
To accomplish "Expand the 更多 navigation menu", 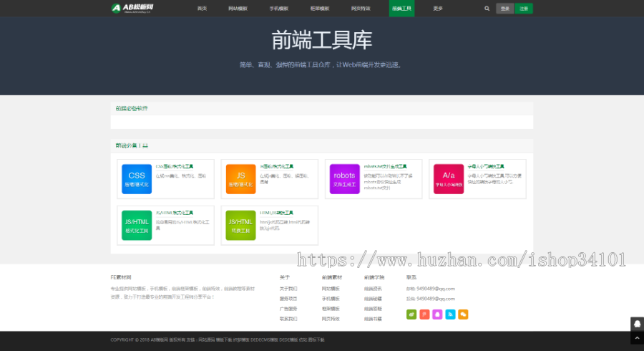I will (438, 9).
